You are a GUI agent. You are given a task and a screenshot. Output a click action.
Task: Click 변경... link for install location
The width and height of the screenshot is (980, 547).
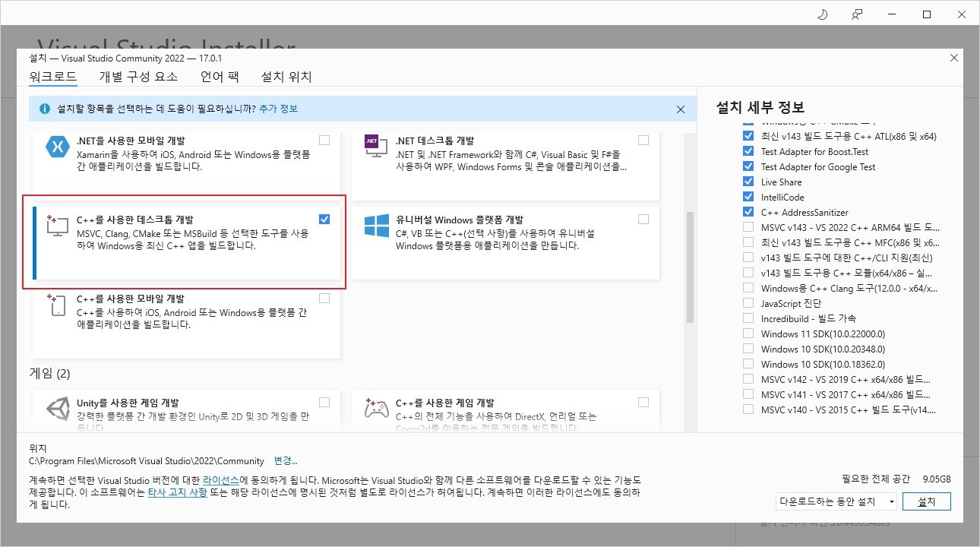click(x=286, y=460)
